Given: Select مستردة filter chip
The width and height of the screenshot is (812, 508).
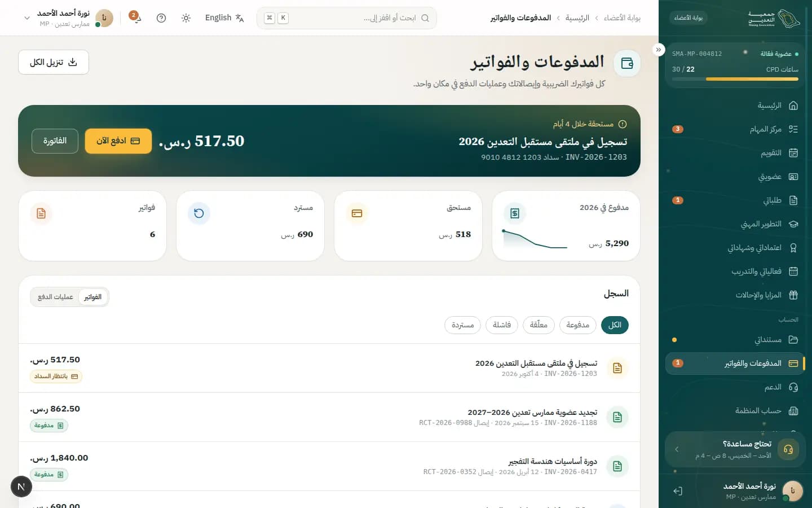Looking at the screenshot, I should pos(462,325).
